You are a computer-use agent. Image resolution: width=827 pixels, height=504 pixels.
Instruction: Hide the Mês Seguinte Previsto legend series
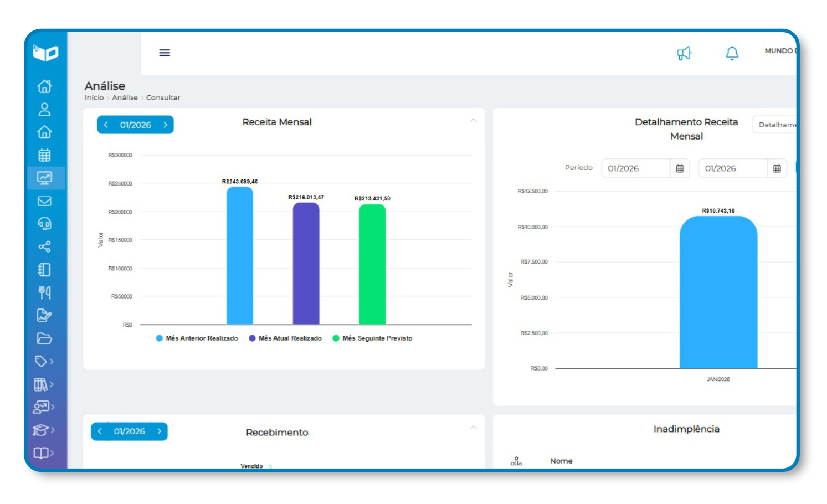[x=372, y=338]
